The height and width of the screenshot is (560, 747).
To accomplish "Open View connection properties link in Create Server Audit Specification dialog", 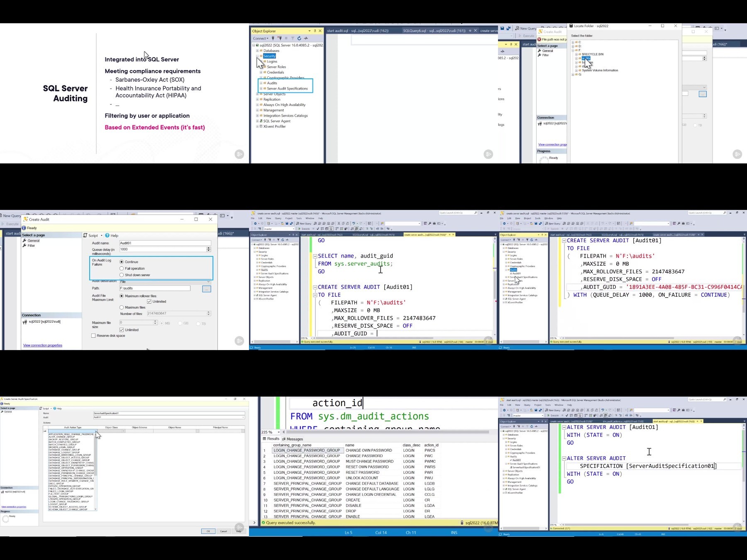I will [x=14, y=506].
